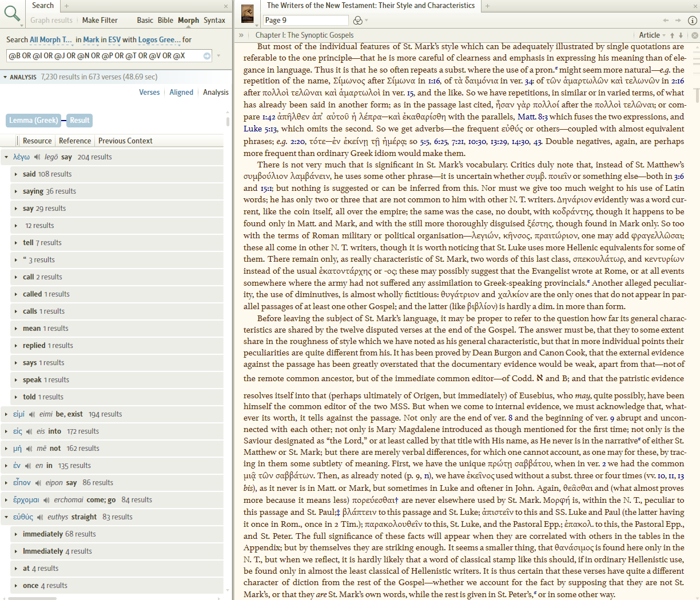This screenshot has height=600, width=700.
Task: Collapse the λέγω lemma group
Action: [x=6, y=157]
